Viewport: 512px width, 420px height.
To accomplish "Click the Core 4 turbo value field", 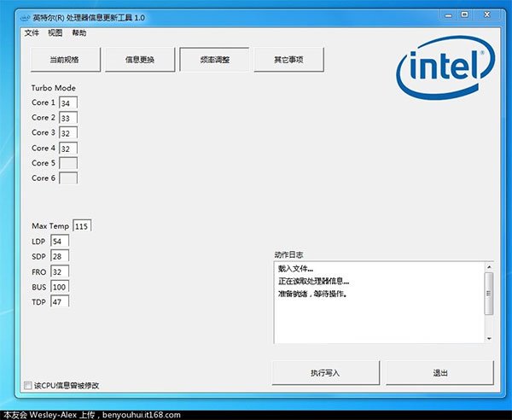I will point(68,148).
